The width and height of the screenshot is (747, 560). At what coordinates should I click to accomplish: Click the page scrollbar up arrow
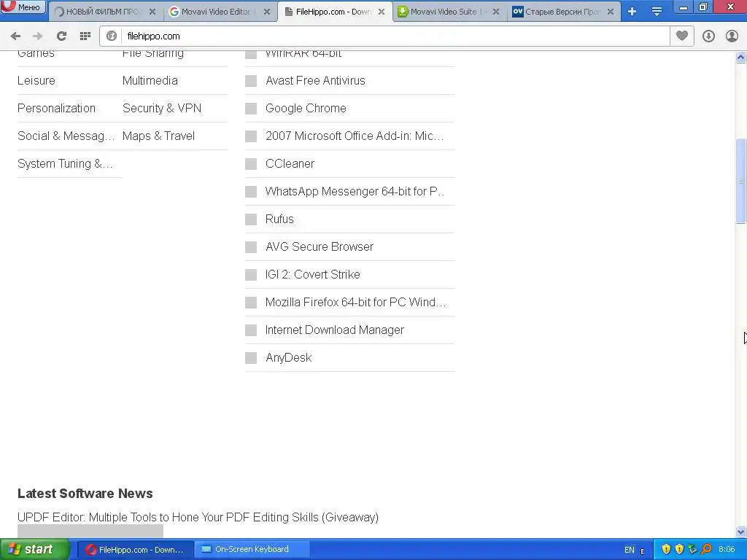741,58
